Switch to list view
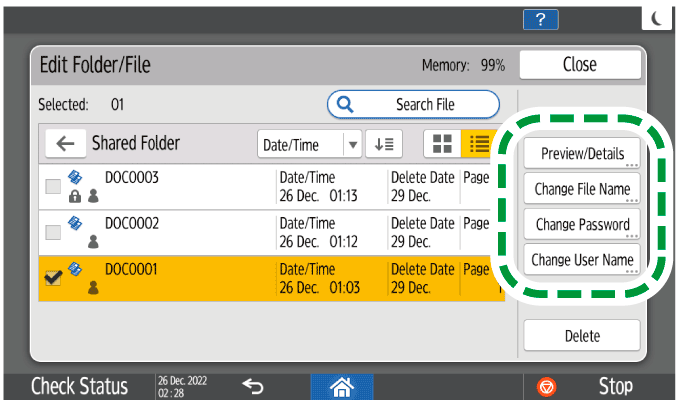 479,144
